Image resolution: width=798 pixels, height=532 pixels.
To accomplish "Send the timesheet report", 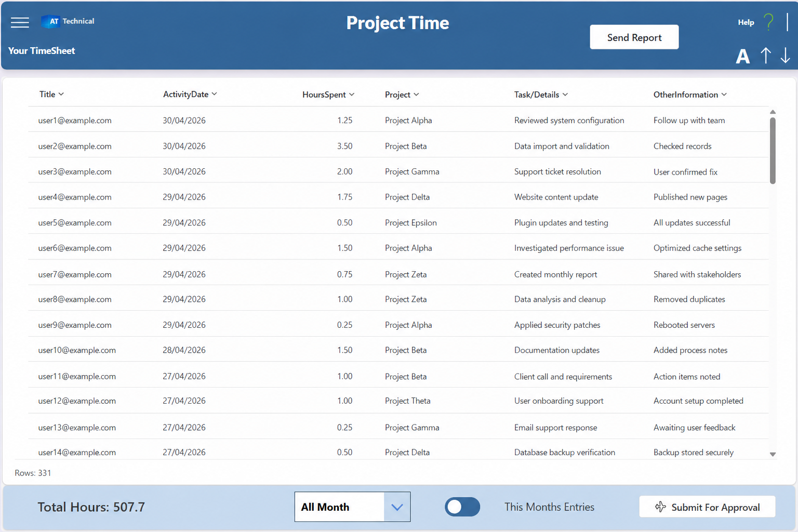I will click(634, 37).
